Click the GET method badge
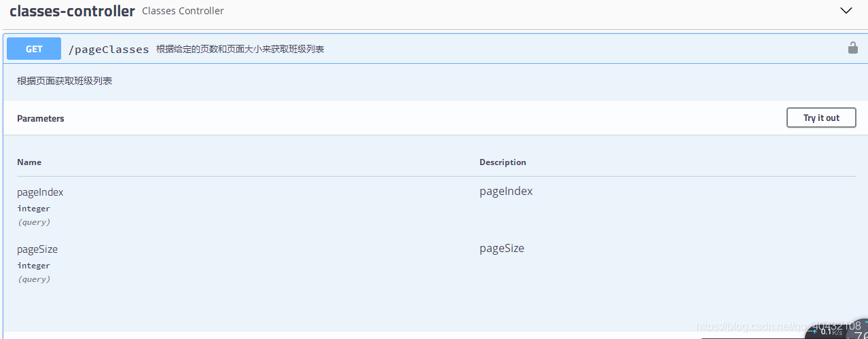 (x=34, y=49)
